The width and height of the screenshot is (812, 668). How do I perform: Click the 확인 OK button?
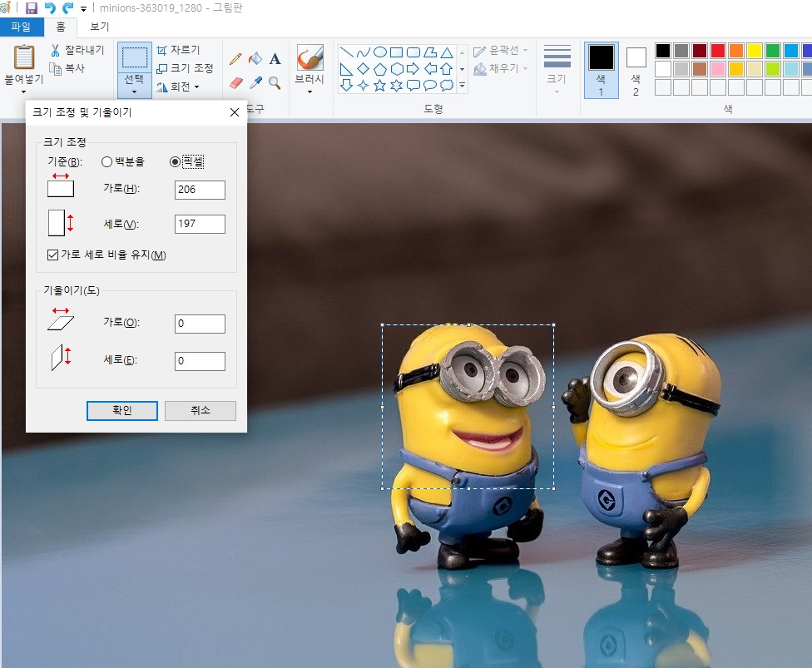[x=122, y=411]
